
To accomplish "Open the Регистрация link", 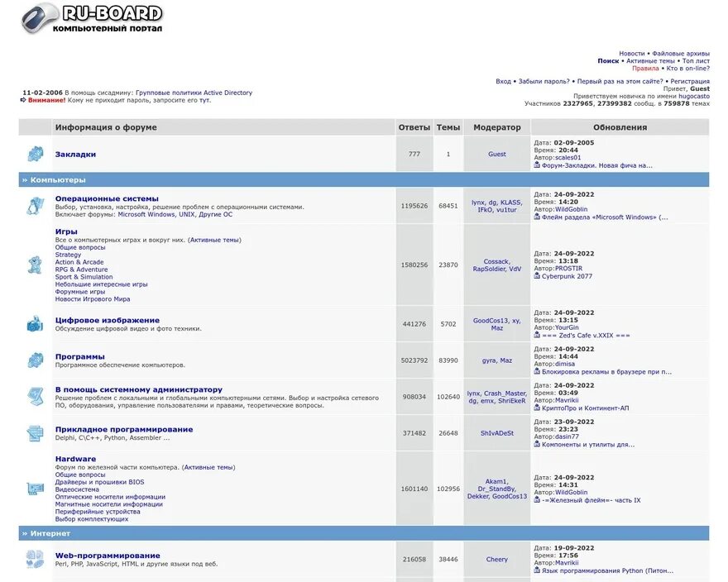I will pos(690,81).
